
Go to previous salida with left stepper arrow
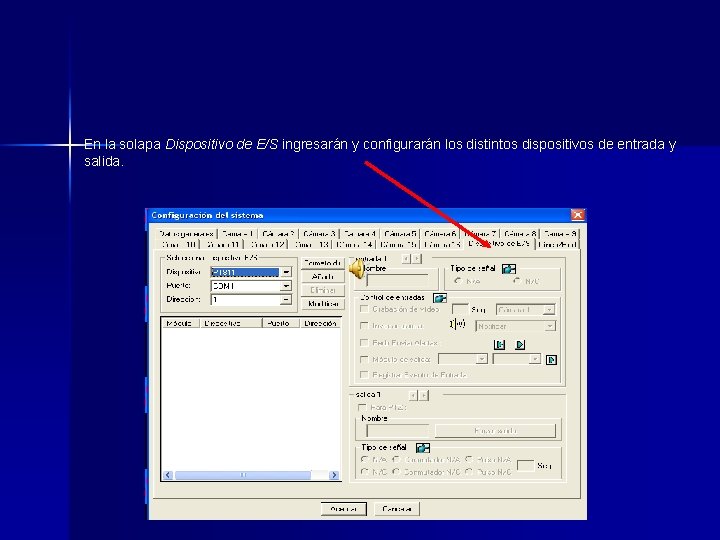(x=413, y=395)
